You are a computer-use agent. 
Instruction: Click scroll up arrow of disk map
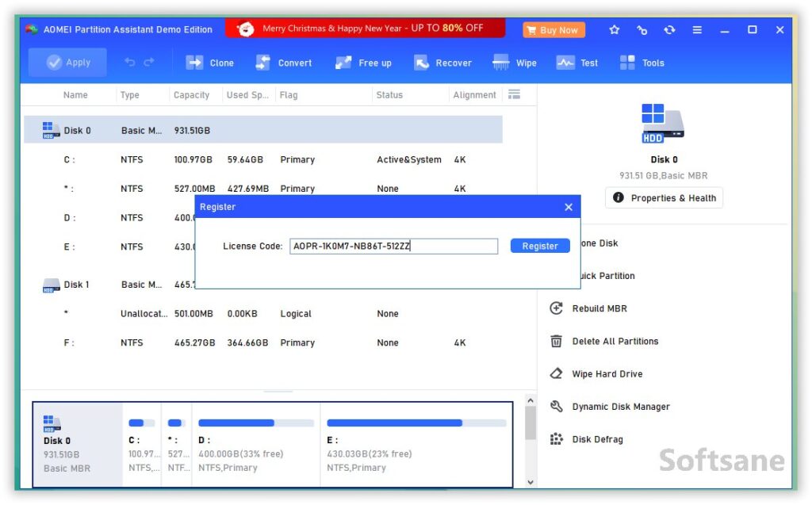530,400
